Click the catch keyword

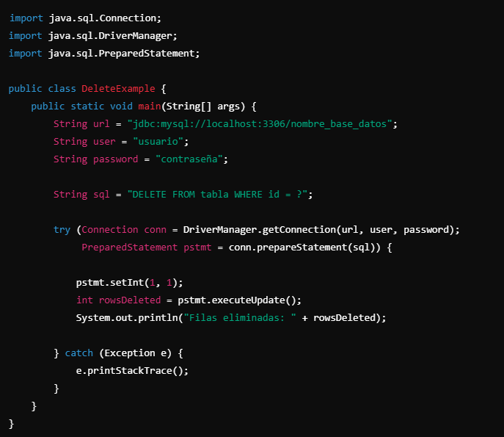pyautogui.click(x=79, y=353)
